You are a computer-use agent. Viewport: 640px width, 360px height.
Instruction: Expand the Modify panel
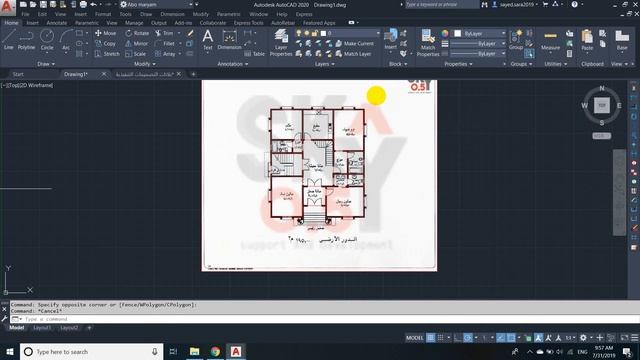coord(144,64)
